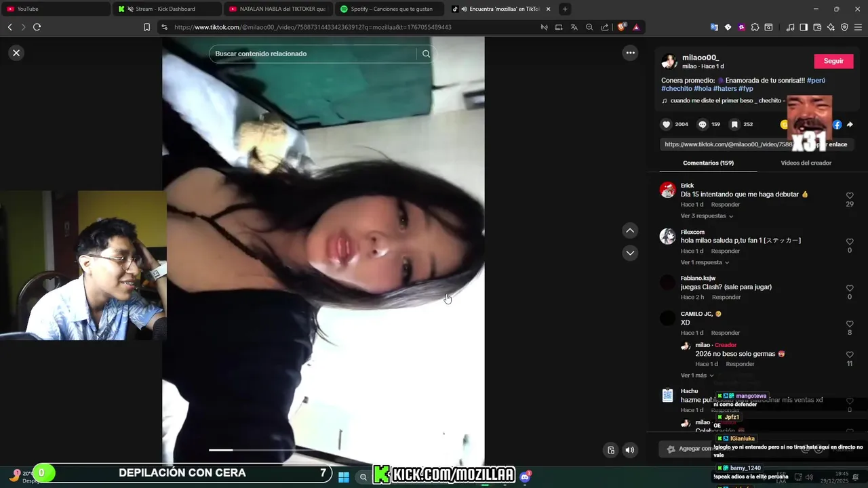
Task: Reply to Fabiano.ksjw's comment via Responder
Action: pos(726,298)
